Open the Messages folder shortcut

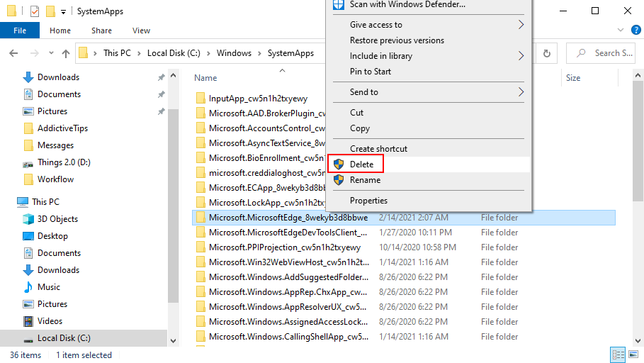click(x=55, y=145)
